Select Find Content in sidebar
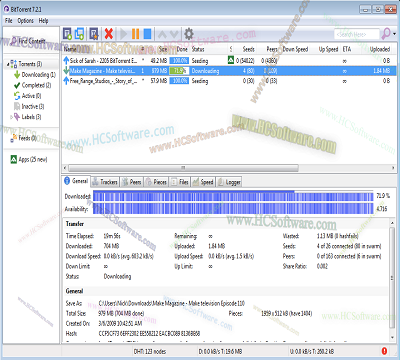The width and height of the screenshot is (400, 360). (28, 41)
